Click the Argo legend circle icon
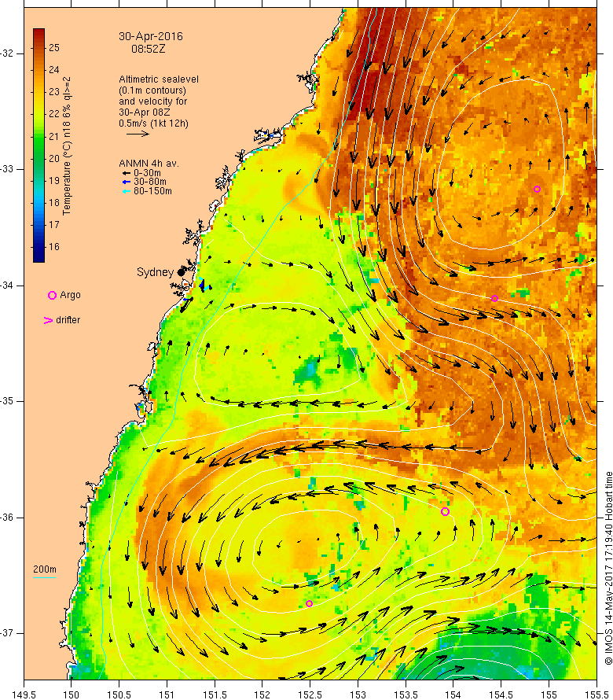This screenshot has width=613, height=700. click(x=52, y=295)
